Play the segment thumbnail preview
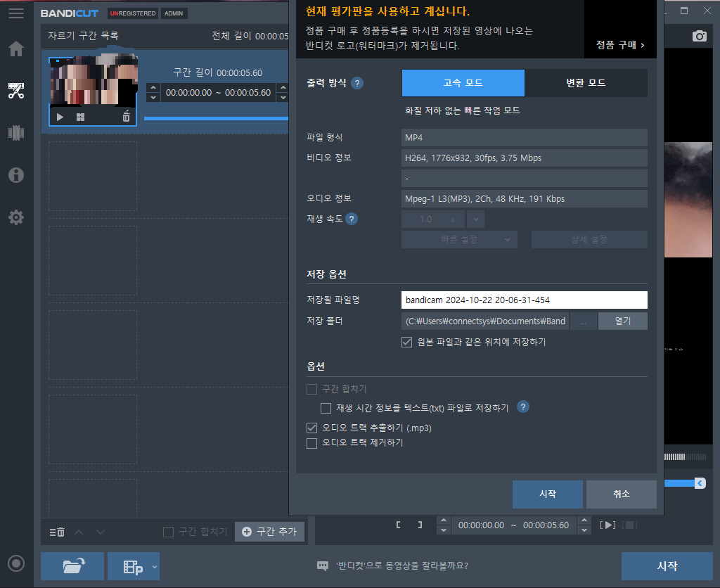The width and height of the screenshot is (720, 588). tap(59, 117)
